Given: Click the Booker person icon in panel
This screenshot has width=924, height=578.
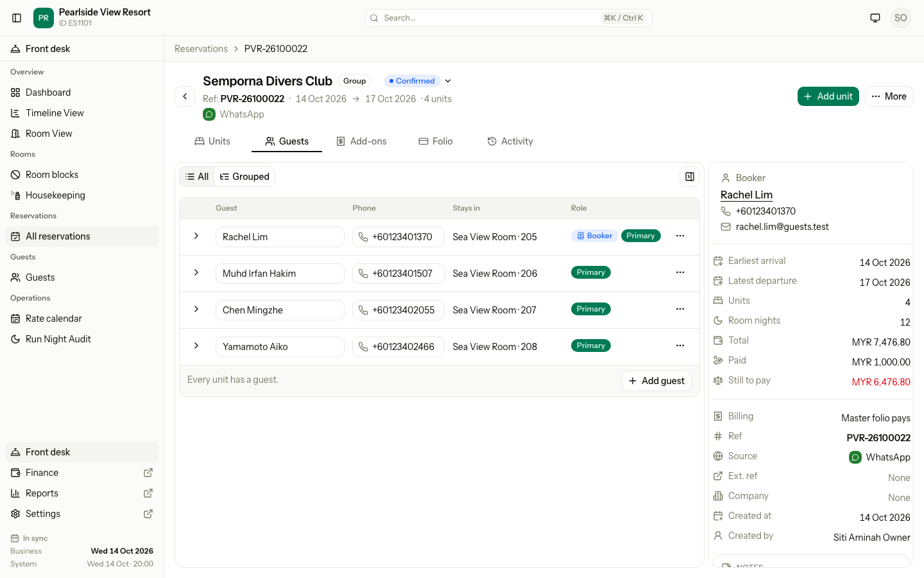Looking at the screenshot, I should click(x=726, y=178).
